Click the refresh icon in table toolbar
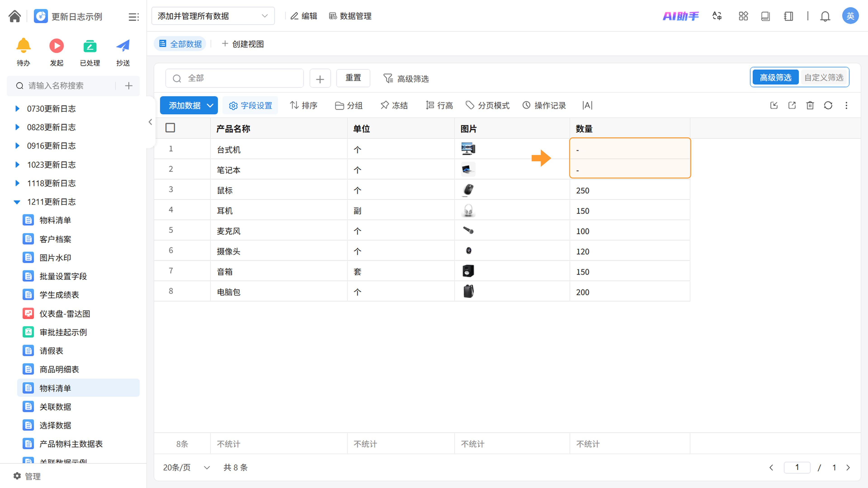Viewport: 868px width, 488px height. (828, 106)
